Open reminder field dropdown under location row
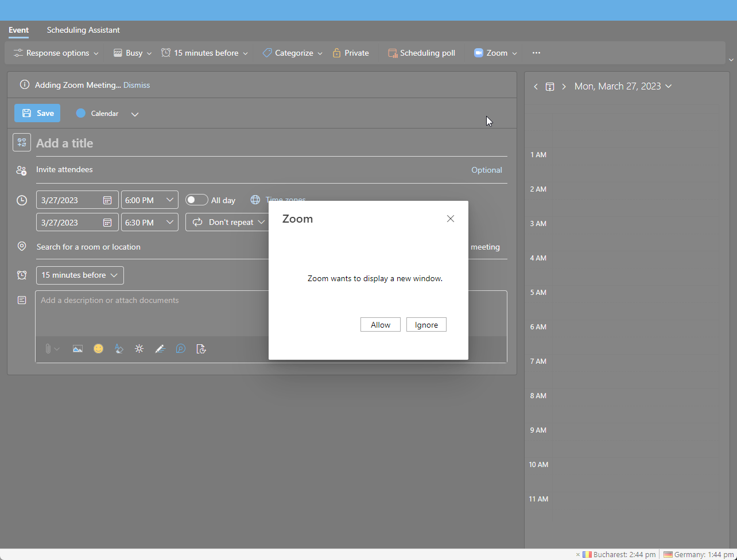737x560 pixels. click(x=80, y=275)
